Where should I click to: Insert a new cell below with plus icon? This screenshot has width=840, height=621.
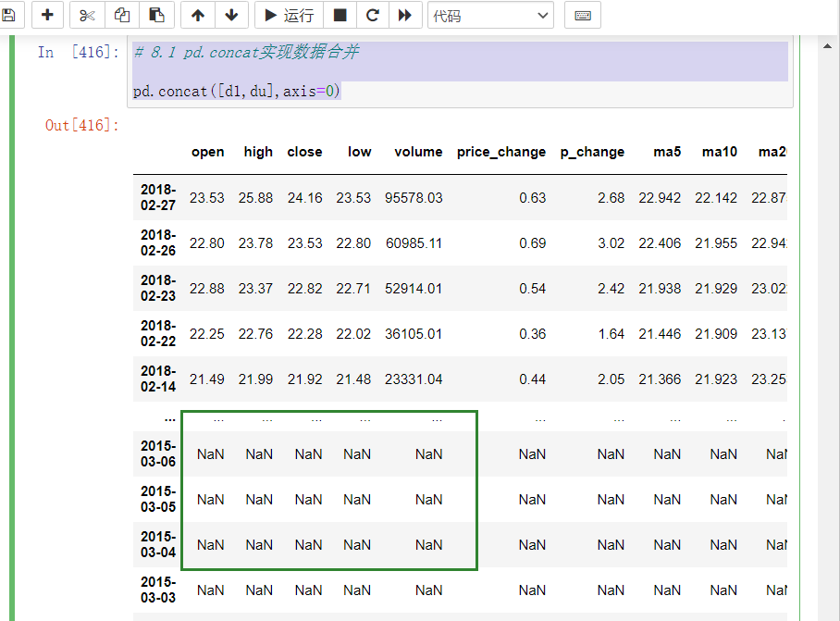coord(48,15)
